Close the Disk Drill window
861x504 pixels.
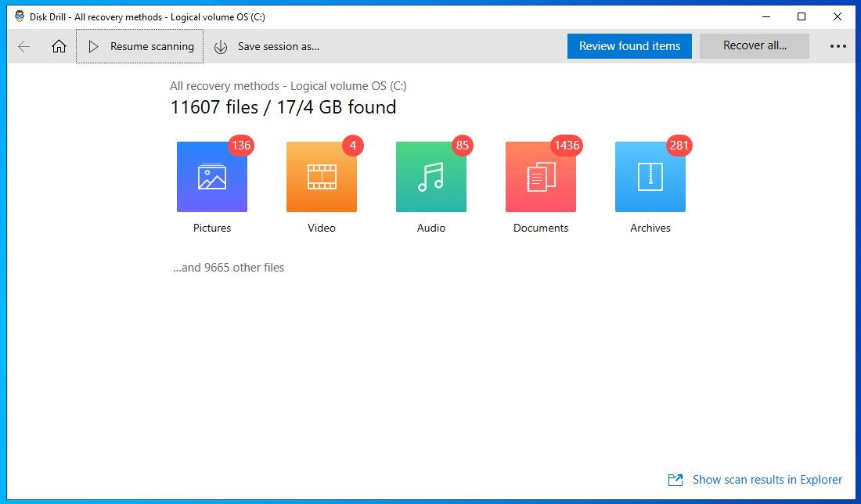(x=838, y=16)
